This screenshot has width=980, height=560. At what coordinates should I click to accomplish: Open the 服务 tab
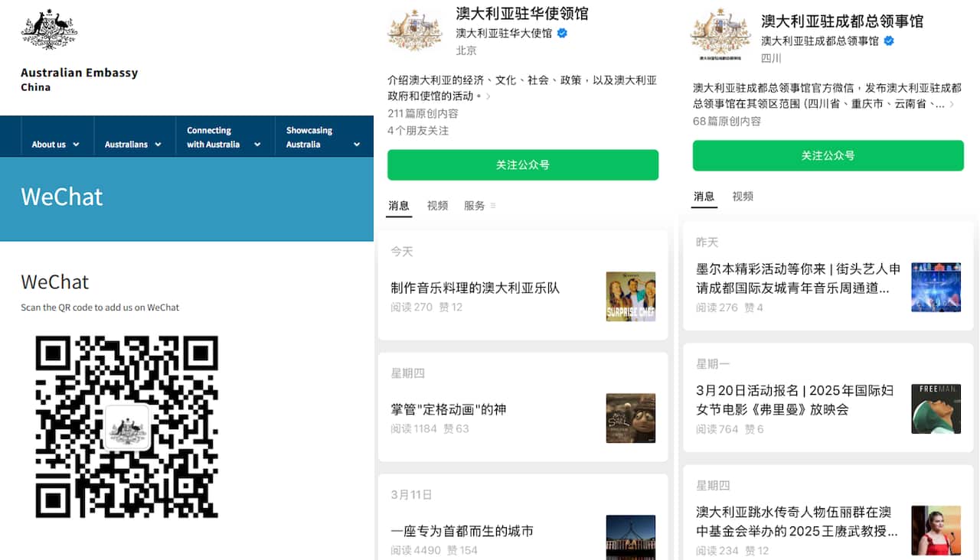coord(475,205)
